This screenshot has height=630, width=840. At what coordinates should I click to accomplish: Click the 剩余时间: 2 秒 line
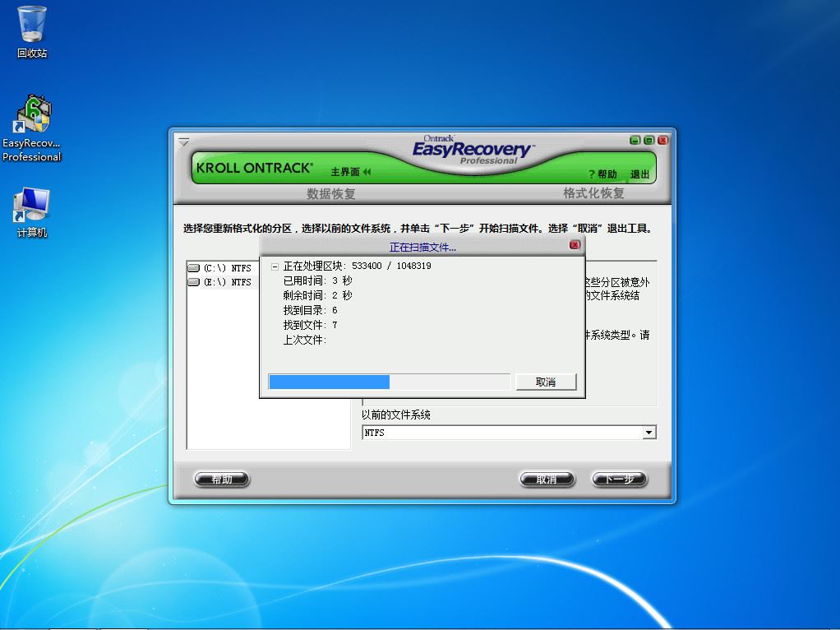click(317, 295)
